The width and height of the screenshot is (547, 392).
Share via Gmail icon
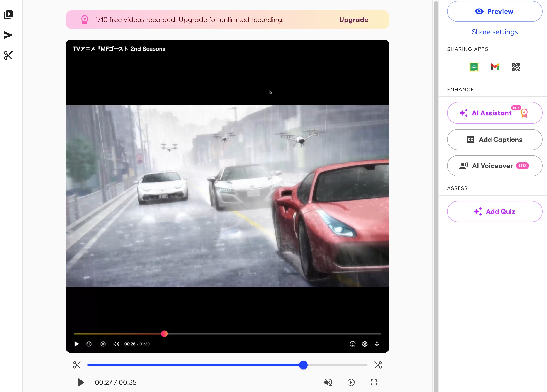495,67
